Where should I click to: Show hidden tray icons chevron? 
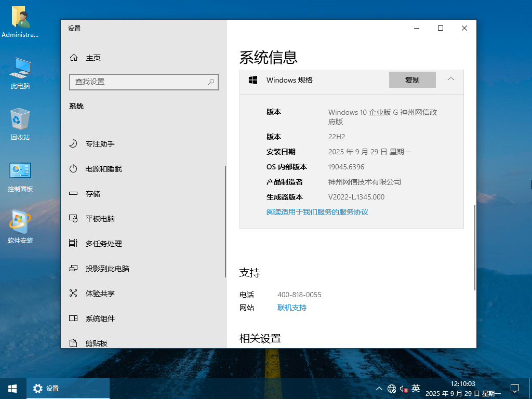pos(379,389)
